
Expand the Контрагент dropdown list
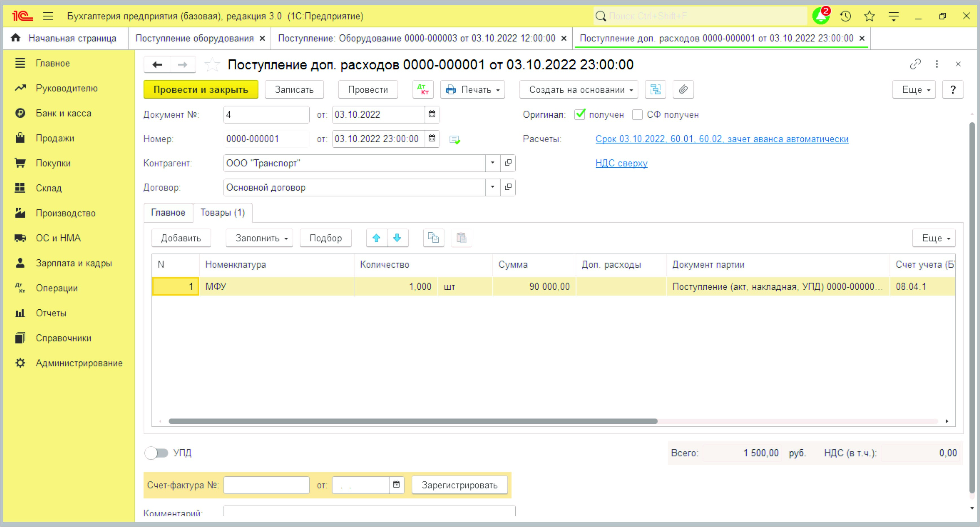[x=492, y=163]
